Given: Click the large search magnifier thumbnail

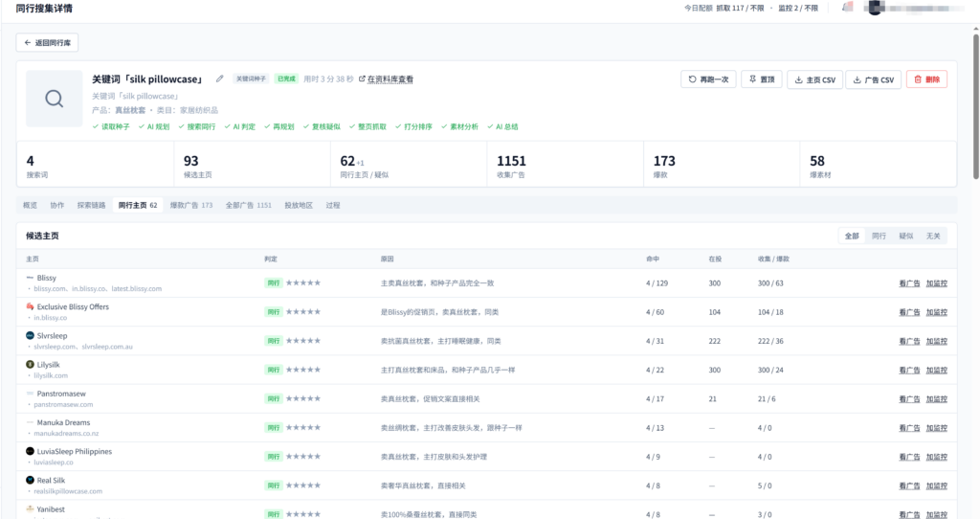Looking at the screenshot, I should click(x=55, y=99).
